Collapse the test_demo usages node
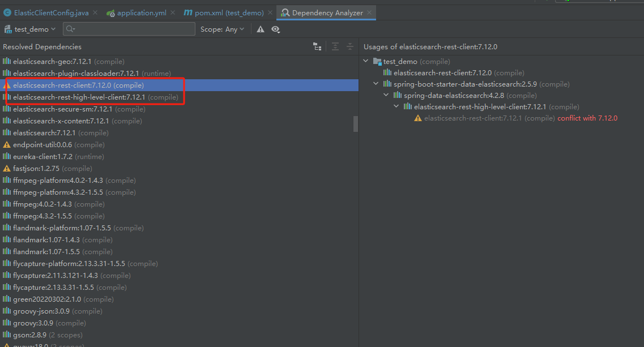This screenshot has width=644, height=347. (x=365, y=61)
